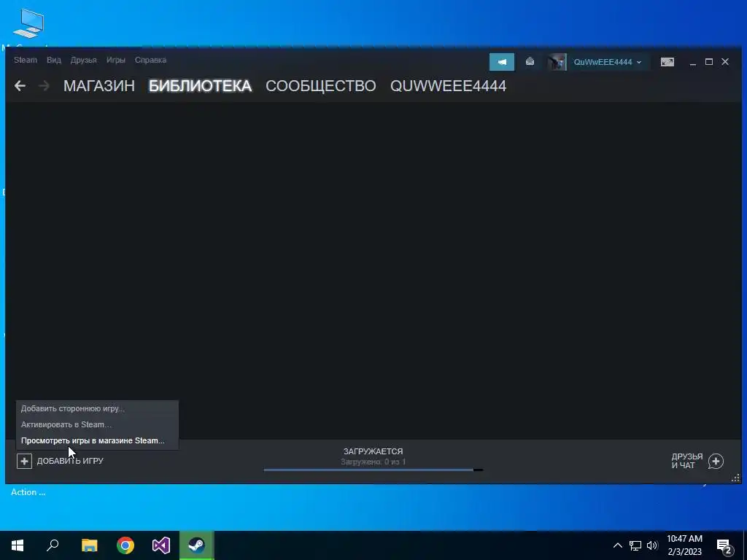Open the Steam announcements megaphone button

[x=502, y=62]
